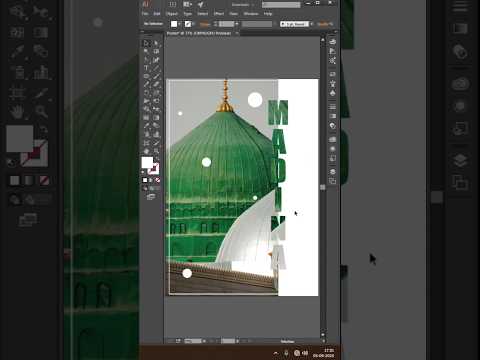Collapse the right panel dock arrows
Image resolution: width=480 pixels, height=360 pixels.
point(335,32)
